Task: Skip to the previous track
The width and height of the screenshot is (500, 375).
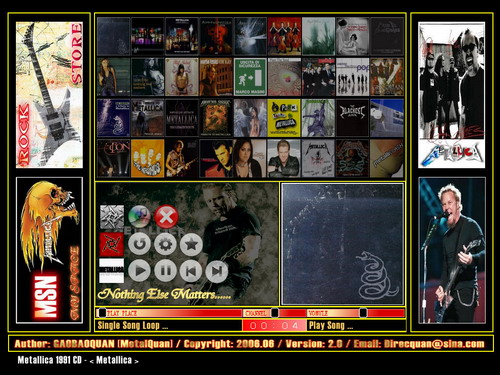Action: (x=191, y=271)
